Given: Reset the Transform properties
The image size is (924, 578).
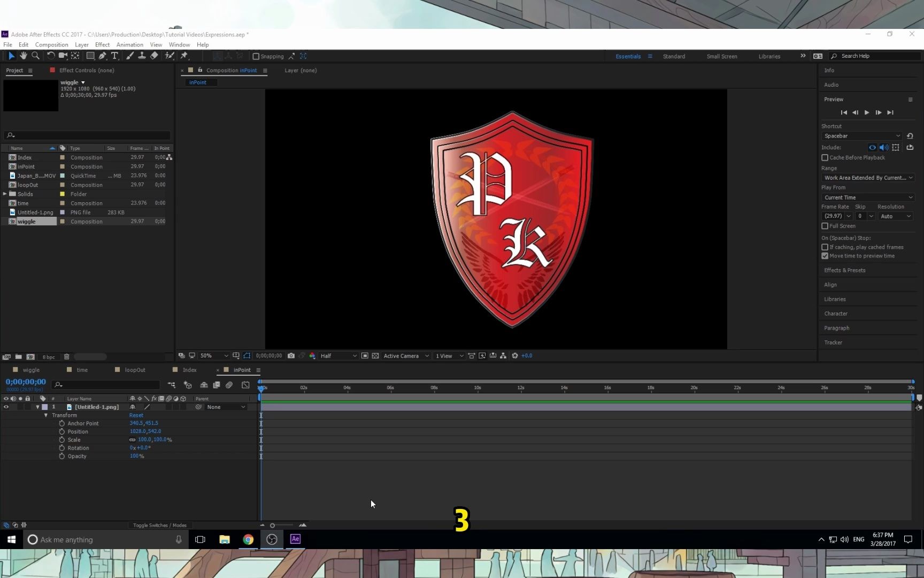Looking at the screenshot, I should 136,415.
